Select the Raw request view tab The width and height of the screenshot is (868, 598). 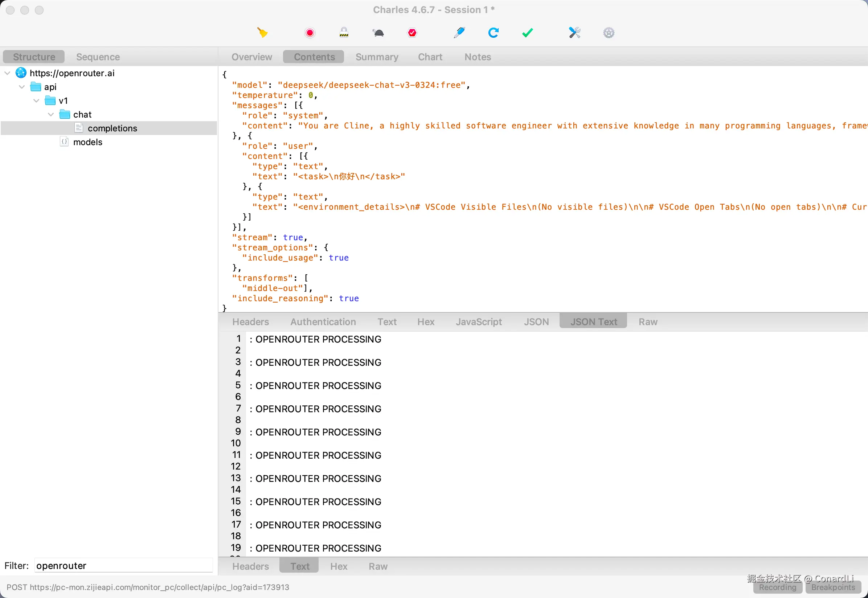click(648, 322)
